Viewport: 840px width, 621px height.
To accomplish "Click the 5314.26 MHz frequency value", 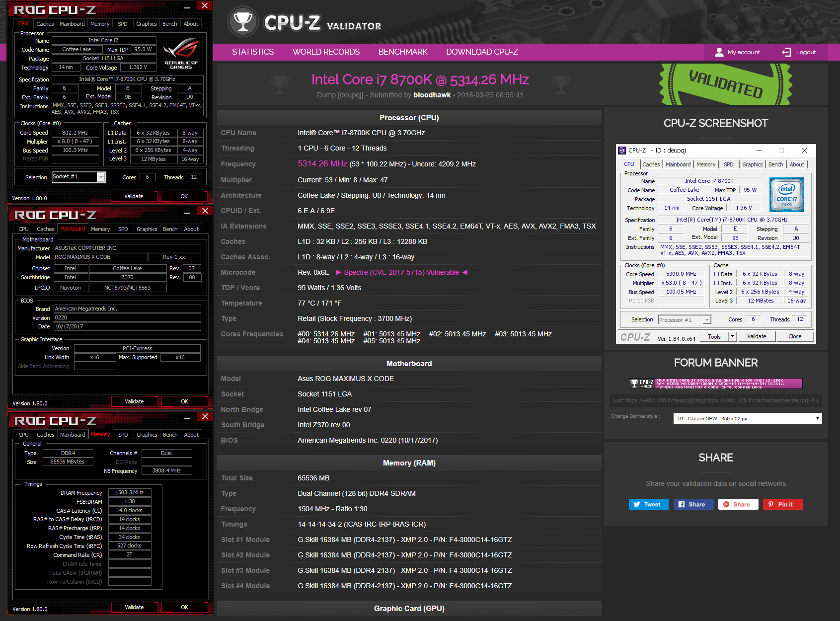I will 322,164.
